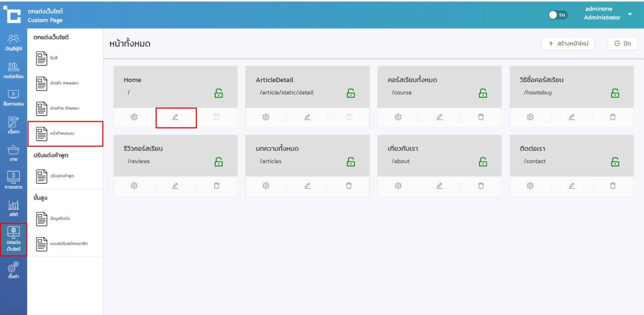Open แบบฟอร์มสมัครสมาชิก registration form item
The width and height of the screenshot is (644, 315).
(x=69, y=244)
